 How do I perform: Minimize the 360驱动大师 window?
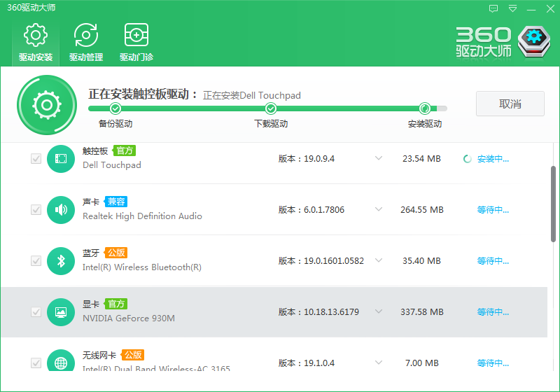click(531, 8)
